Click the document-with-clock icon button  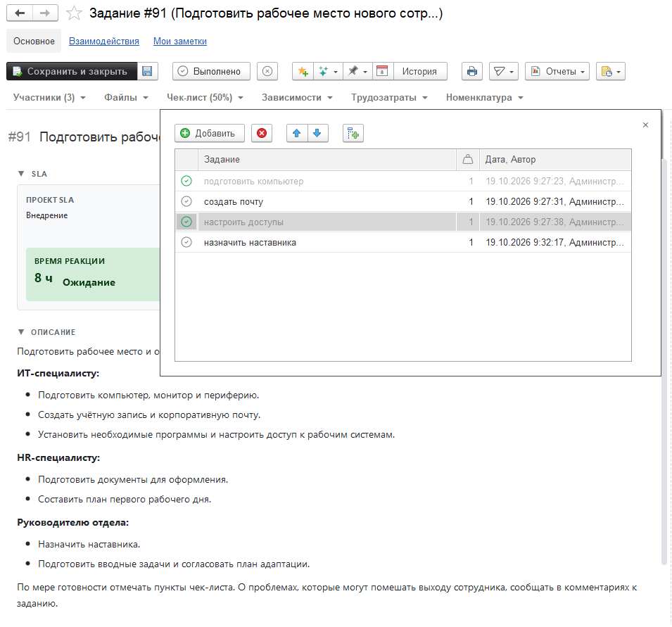click(x=610, y=71)
